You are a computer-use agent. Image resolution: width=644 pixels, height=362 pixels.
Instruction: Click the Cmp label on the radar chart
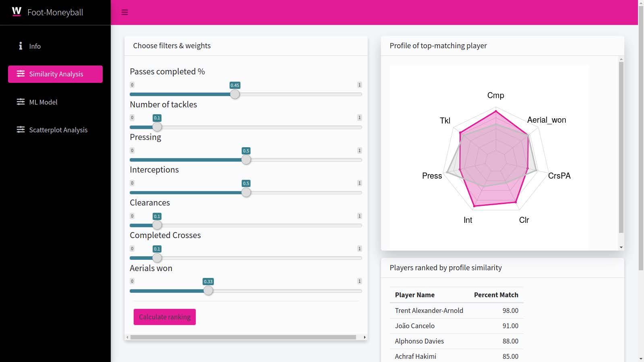coord(496,95)
